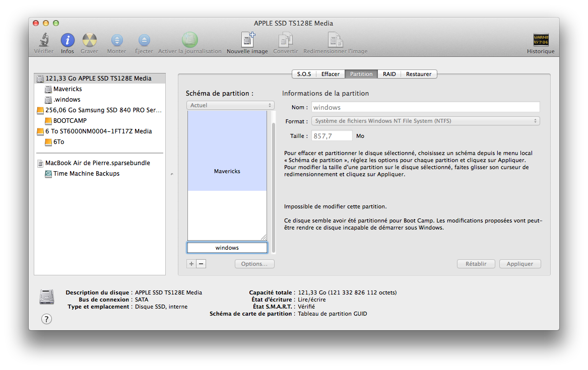
Task: Add a partition with the plus button
Action: (191, 264)
